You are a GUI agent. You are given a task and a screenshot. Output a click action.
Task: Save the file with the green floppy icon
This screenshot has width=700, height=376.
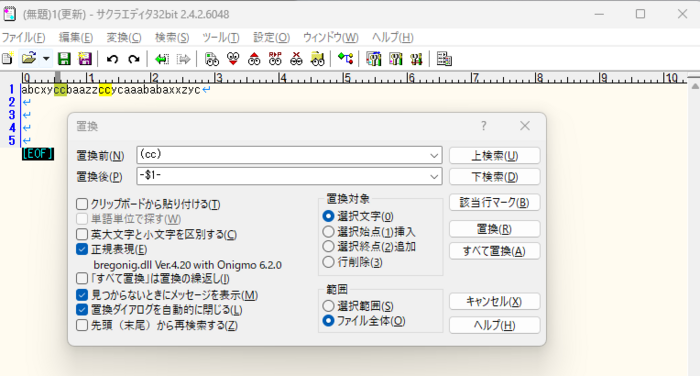(64, 58)
